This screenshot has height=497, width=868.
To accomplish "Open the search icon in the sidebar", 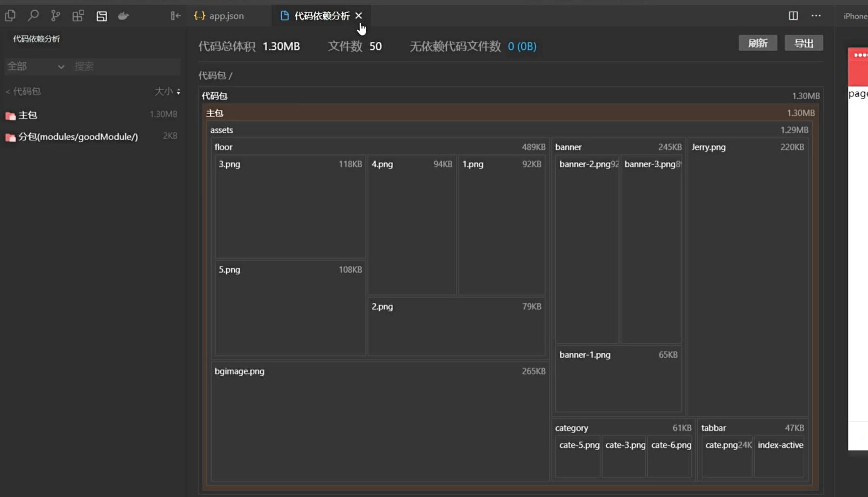I will point(33,16).
